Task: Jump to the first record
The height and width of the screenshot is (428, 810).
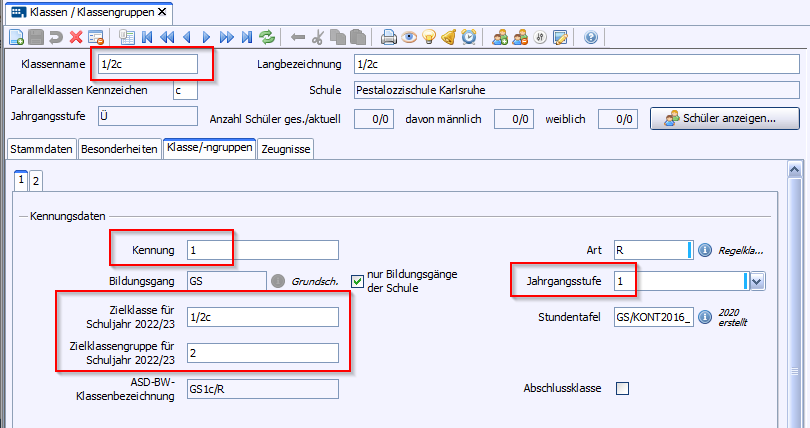Action: pyautogui.click(x=147, y=38)
